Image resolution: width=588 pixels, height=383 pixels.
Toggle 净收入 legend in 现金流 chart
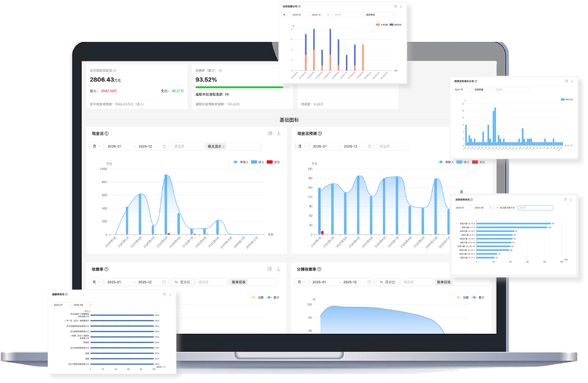[x=240, y=162]
